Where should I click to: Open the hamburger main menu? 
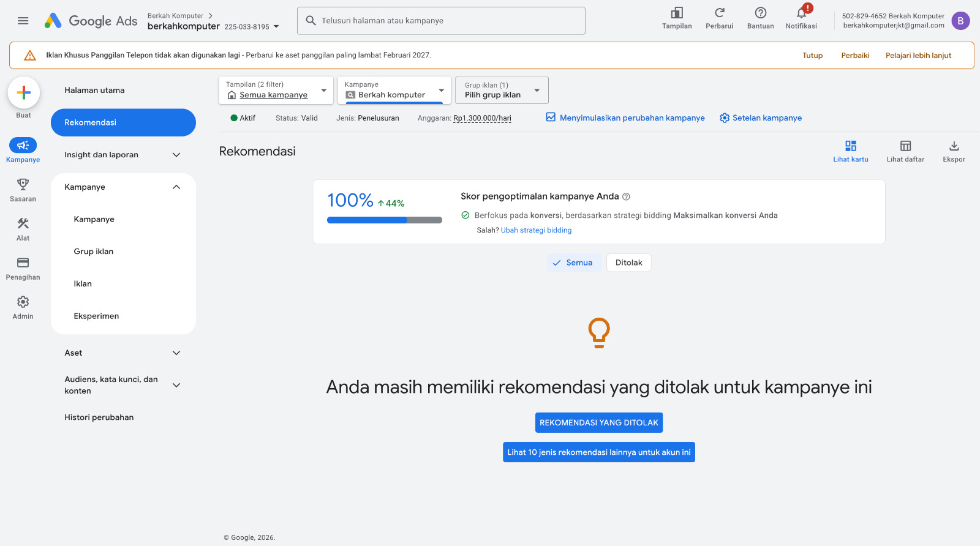tap(23, 21)
